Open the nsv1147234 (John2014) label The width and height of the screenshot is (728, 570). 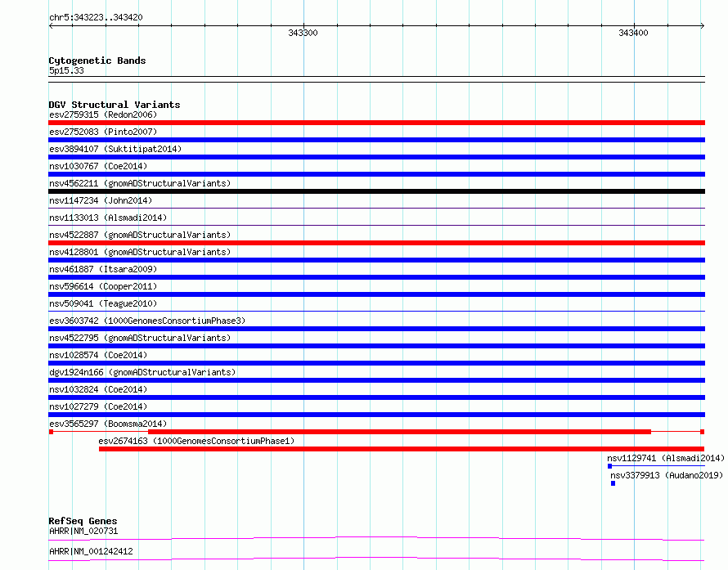pos(101,200)
